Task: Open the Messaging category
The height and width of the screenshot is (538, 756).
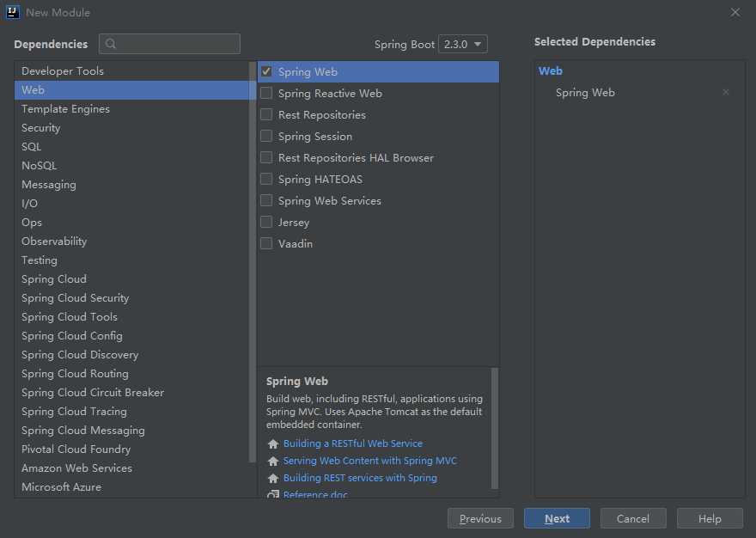Action: point(131,184)
